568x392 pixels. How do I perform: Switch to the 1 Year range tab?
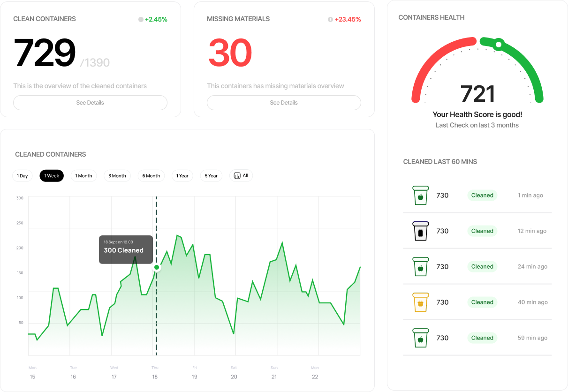182,176
